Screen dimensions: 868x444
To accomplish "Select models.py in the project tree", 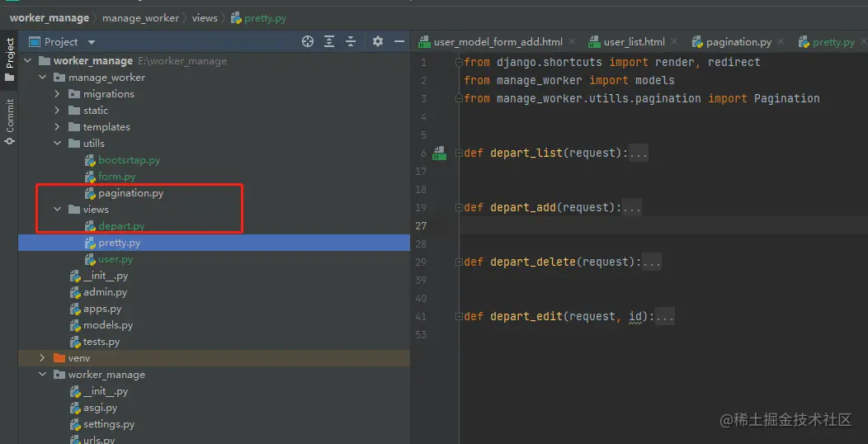I will [x=108, y=325].
